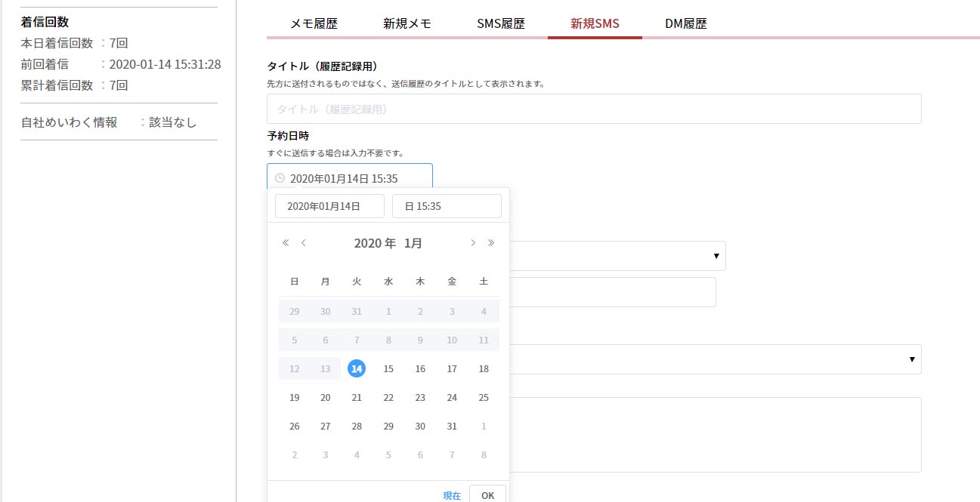Open the メモ履歴 tab

point(314,23)
